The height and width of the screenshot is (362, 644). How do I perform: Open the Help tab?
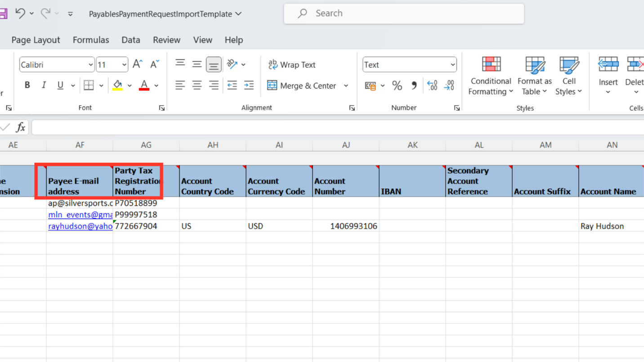click(234, 40)
